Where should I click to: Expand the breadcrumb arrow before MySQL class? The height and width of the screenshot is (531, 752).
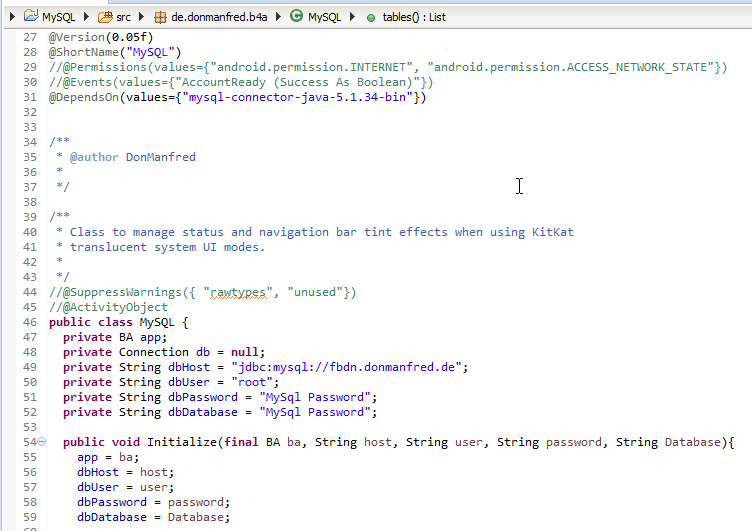(278, 17)
